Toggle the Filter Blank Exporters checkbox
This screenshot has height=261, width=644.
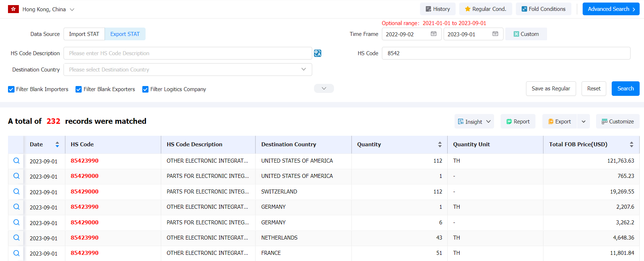pos(78,89)
